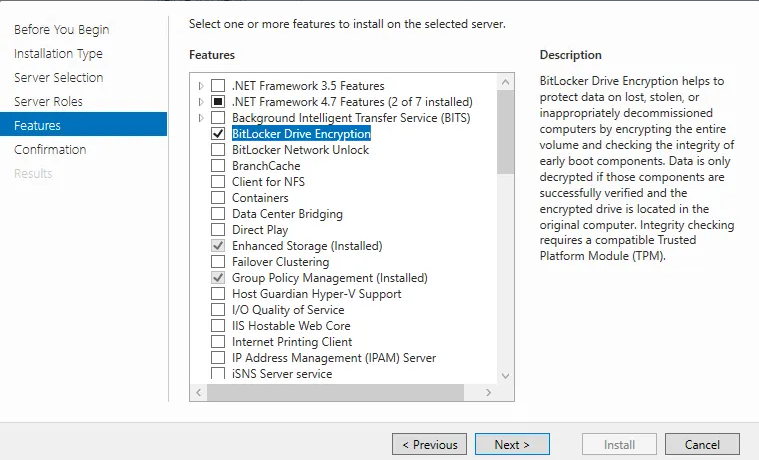The image size is (759, 460).
Task: Go to the Server Roles step
Action: coord(48,102)
